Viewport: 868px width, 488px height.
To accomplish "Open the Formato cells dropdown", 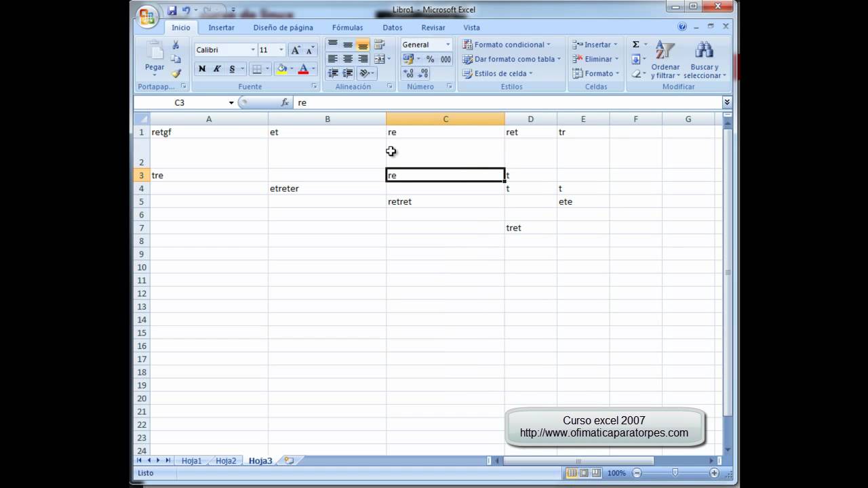I will click(595, 73).
